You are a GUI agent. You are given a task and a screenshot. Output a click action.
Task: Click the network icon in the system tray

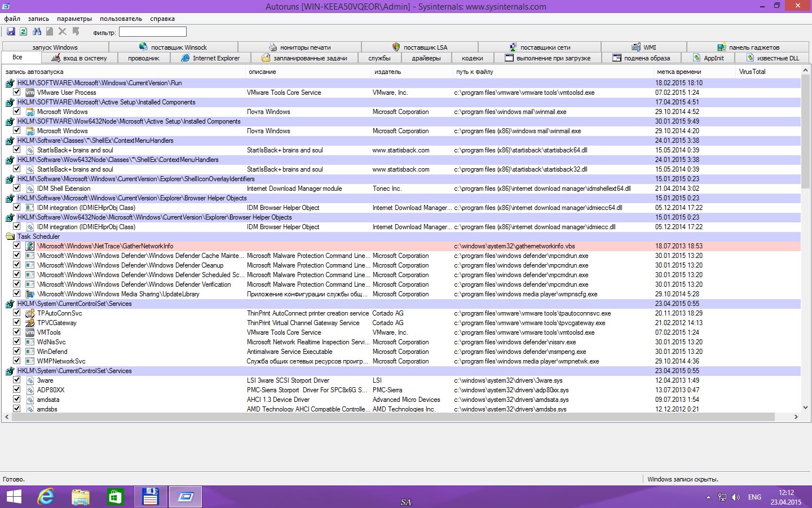[722, 497]
